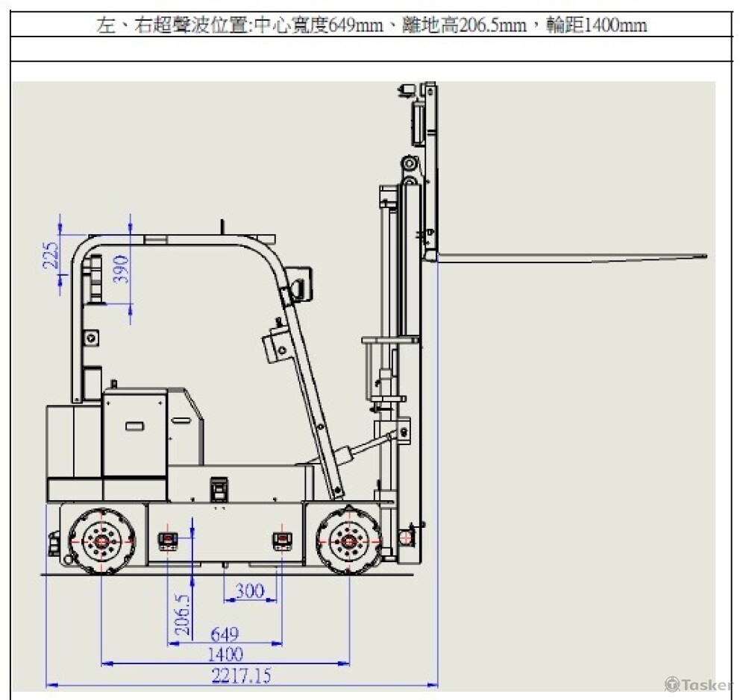Select the right ultrasonic sensor on chassis
746x700 pixels.
pos(282,540)
